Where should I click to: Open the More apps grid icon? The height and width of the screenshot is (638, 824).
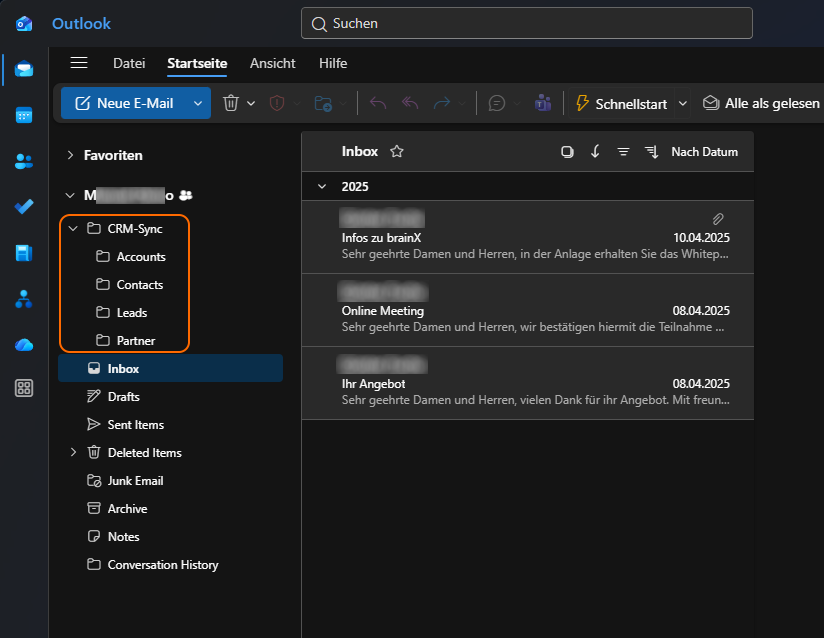24,388
